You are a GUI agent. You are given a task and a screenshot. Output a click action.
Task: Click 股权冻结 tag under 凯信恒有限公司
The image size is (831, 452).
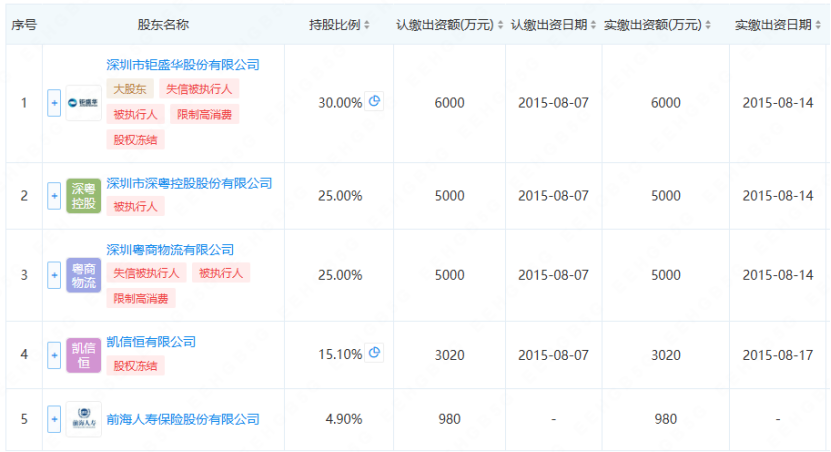tap(135, 365)
